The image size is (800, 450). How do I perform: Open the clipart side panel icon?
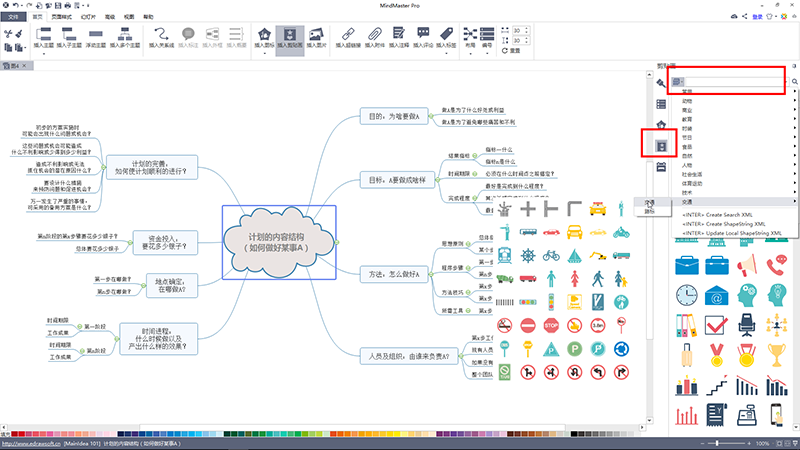pyautogui.click(x=661, y=146)
